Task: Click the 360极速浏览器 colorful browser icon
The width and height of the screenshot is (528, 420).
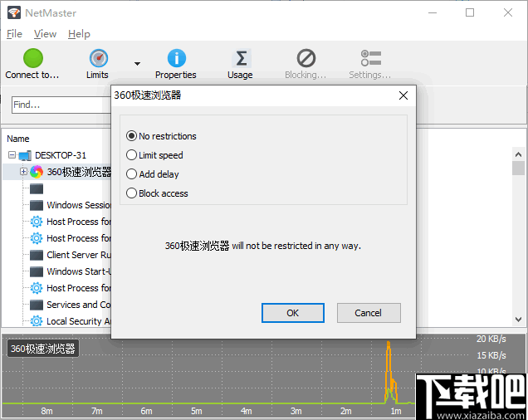Action: click(37, 172)
